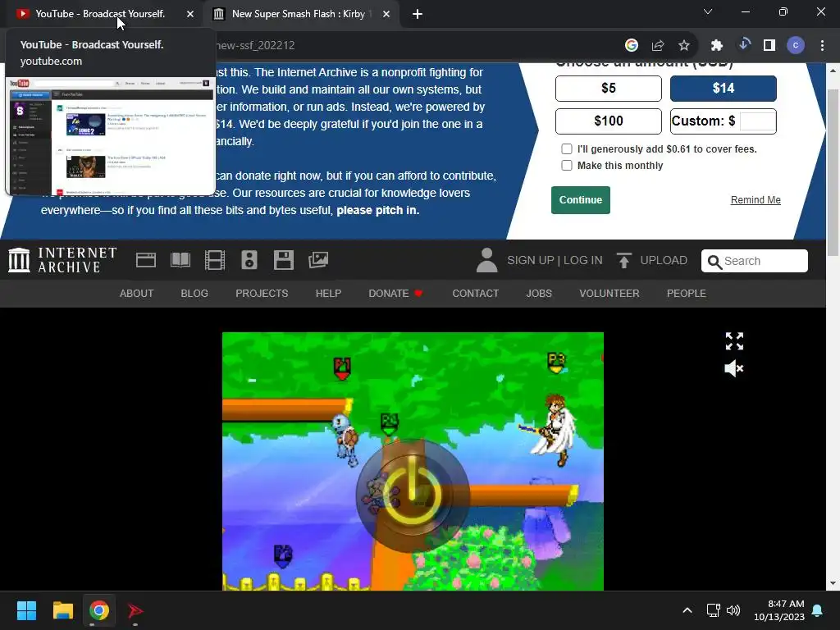
Task: Select the $100 donation amount
Action: click(x=609, y=121)
